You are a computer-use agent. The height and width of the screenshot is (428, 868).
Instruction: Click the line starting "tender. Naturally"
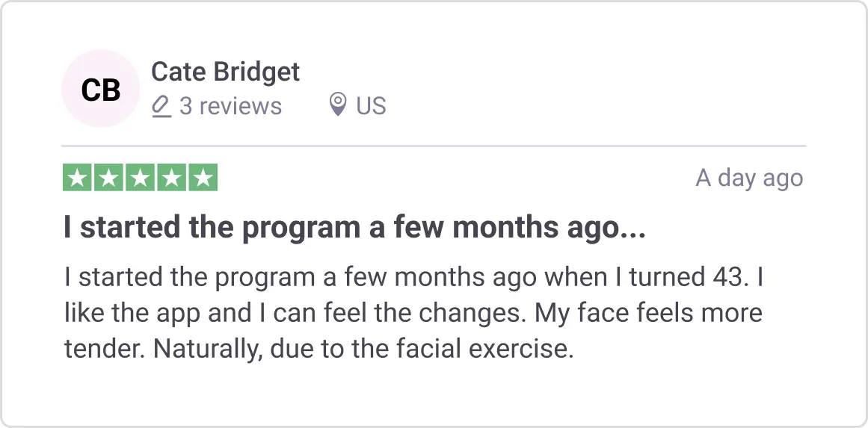coord(318,347)
